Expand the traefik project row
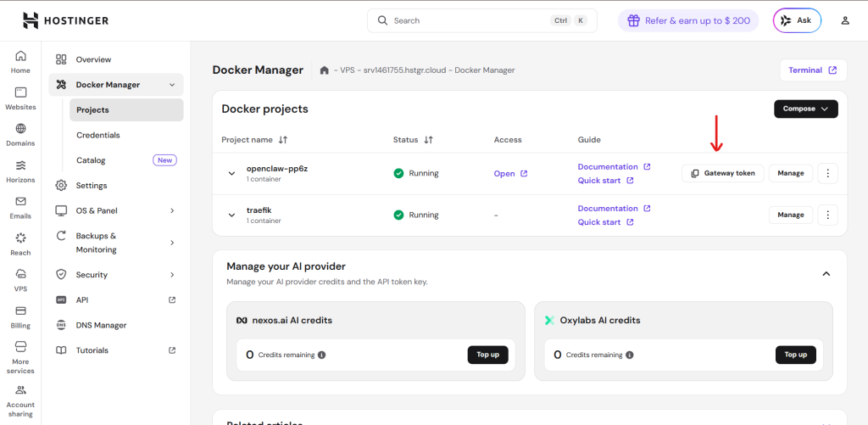 pyautogui.click(x=232, y=215)
